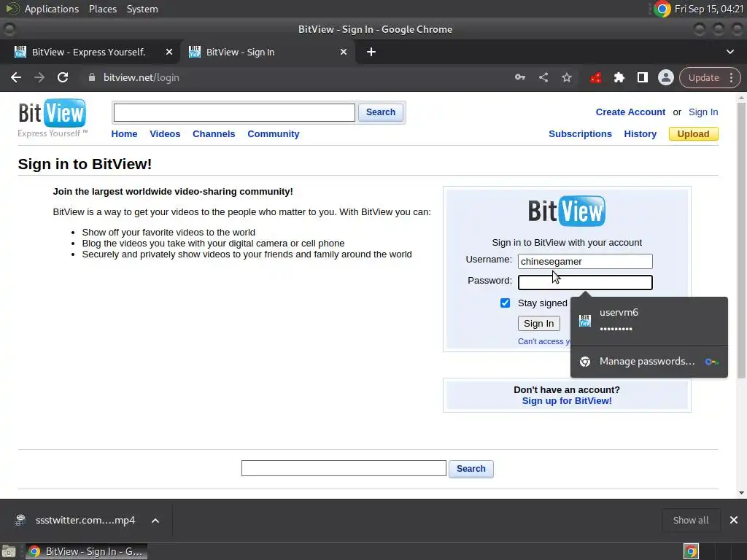Click the bottom Search button

471,469
